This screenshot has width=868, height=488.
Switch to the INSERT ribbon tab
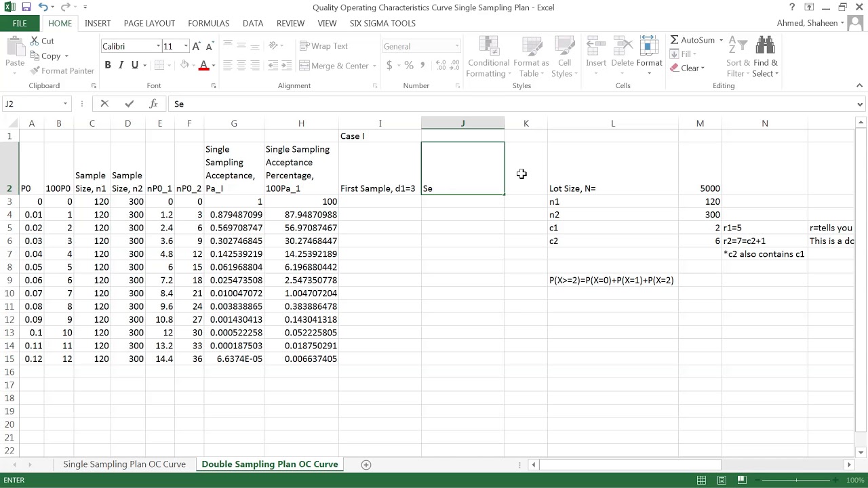click(x=98, y=23)
